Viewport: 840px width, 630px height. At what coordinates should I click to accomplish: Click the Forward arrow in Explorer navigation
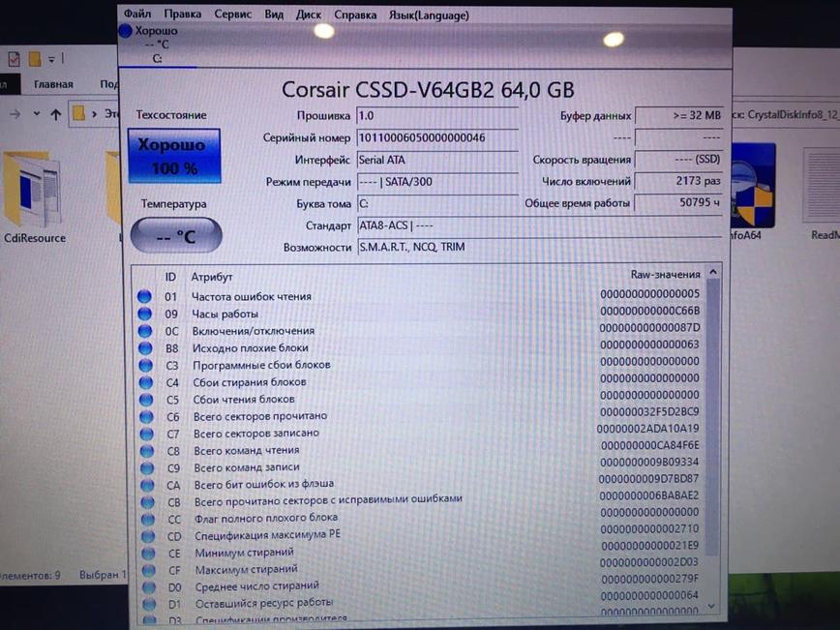pos(15,113)
